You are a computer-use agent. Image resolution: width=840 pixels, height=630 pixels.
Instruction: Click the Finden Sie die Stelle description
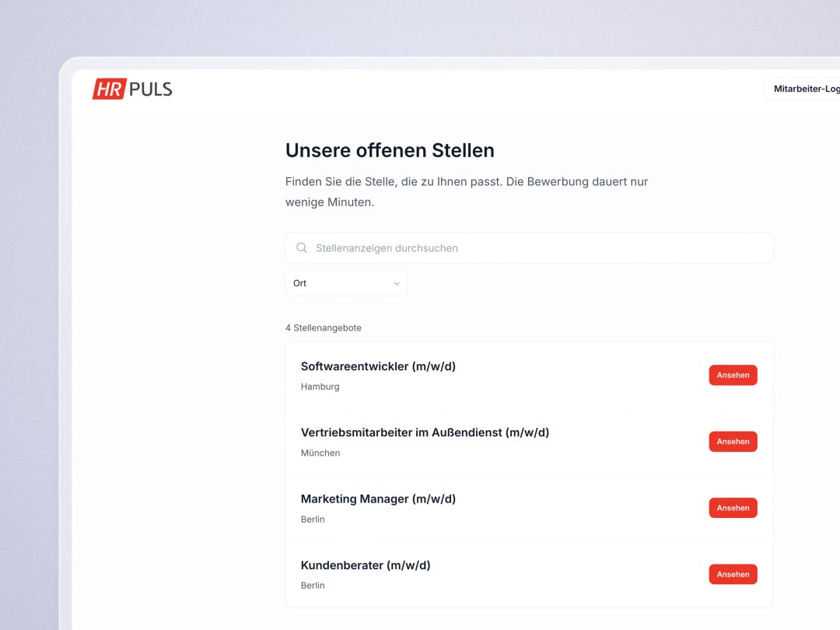point(467,192)
